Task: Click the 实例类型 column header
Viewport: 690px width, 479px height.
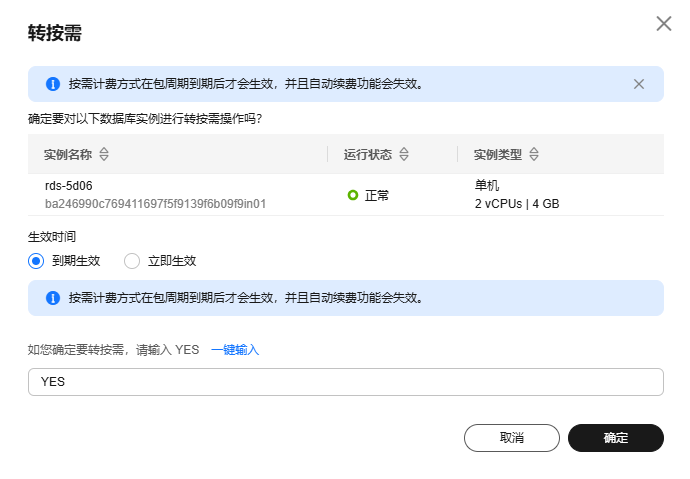Action: (x=498, y=155)
